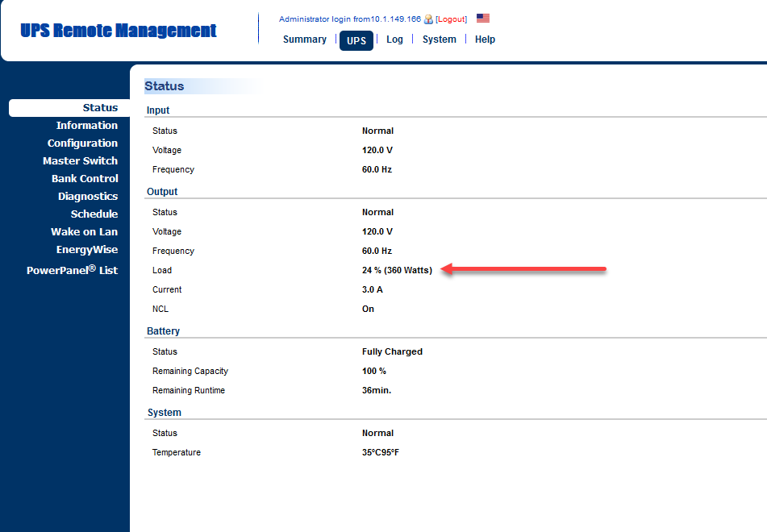Open the Configuration sidebar item
The height and width of the screenshot is (532, 767).
tap(82, 143)
